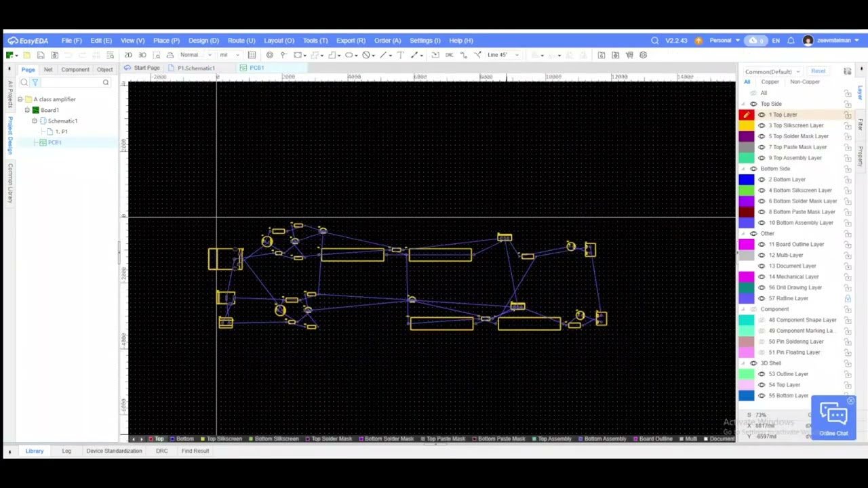
Task: Click the layer manager icon beside Reset
Action: point(847,71)
